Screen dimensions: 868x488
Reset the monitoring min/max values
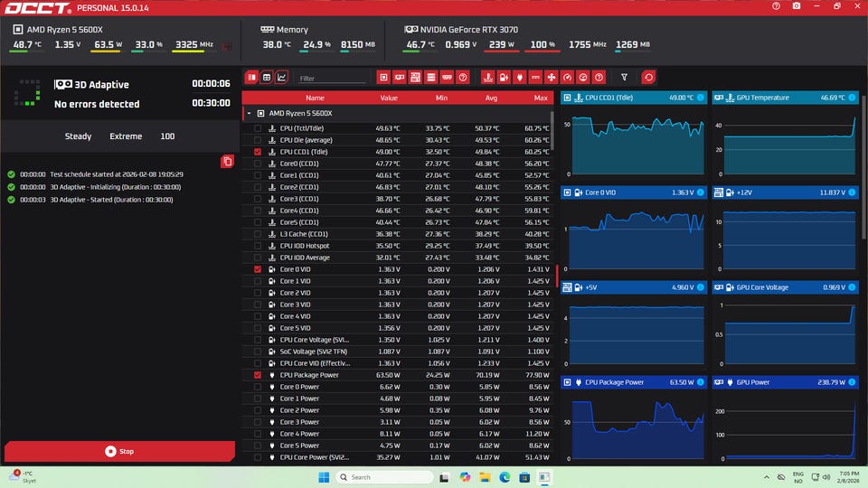[649, 78]
